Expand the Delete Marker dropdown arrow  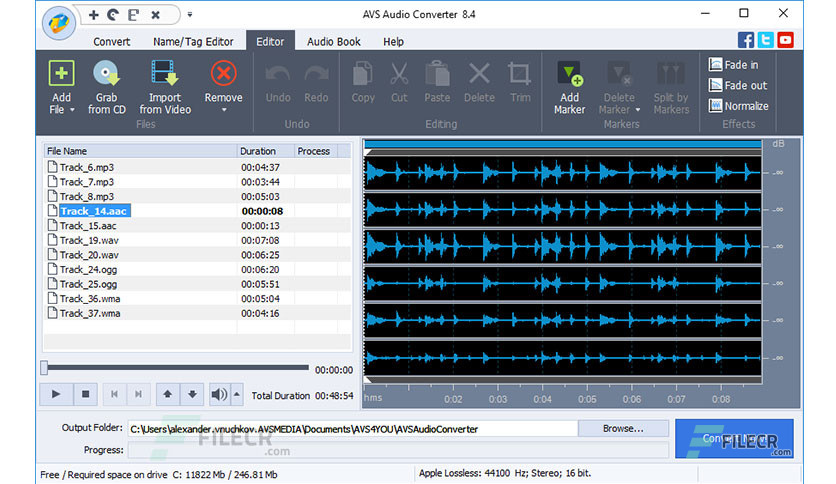coord(638,110)
